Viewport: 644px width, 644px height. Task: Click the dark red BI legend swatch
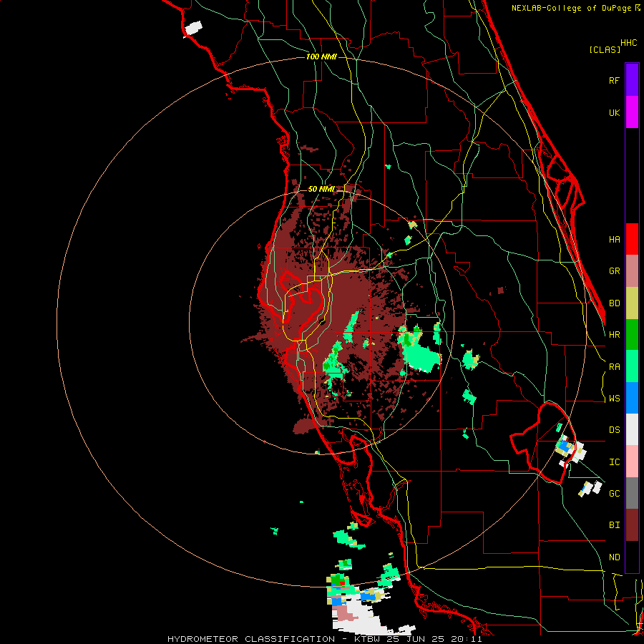click(x=632, y=525)
